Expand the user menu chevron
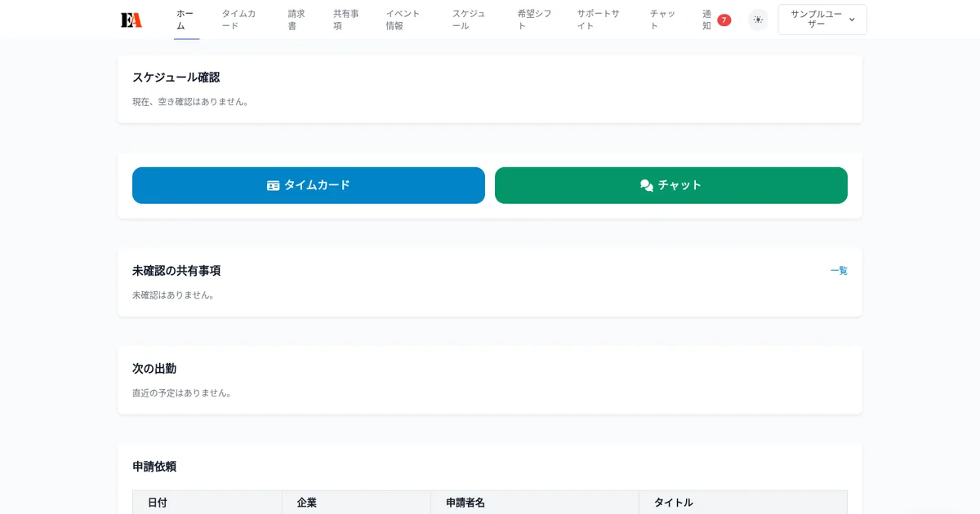 [x=852, y=20]
